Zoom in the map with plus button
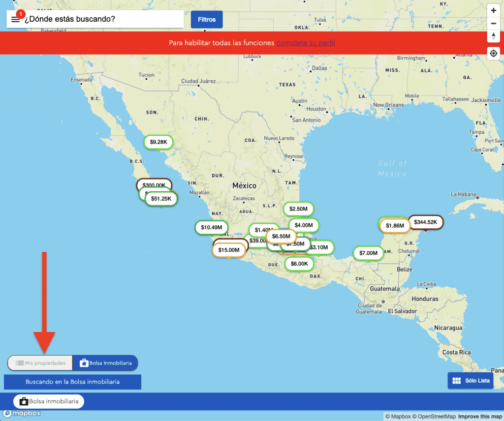Image resolution: width=504 pixels, height=421 pixels. [493, 11]
